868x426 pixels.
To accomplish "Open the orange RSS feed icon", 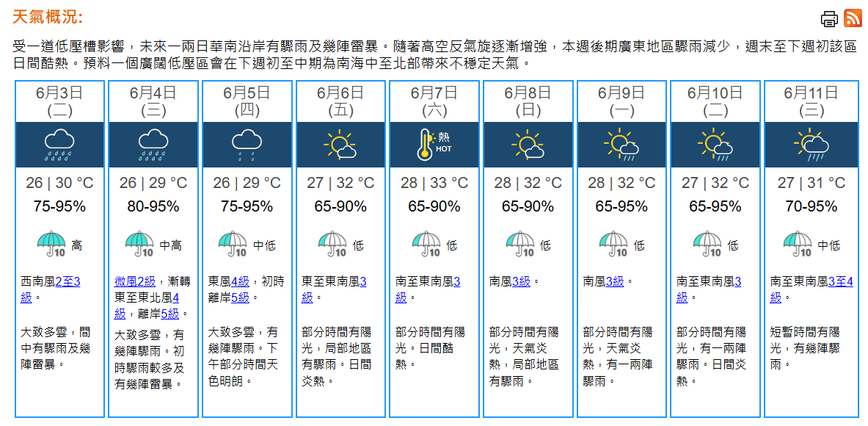I will pos(853,18).
